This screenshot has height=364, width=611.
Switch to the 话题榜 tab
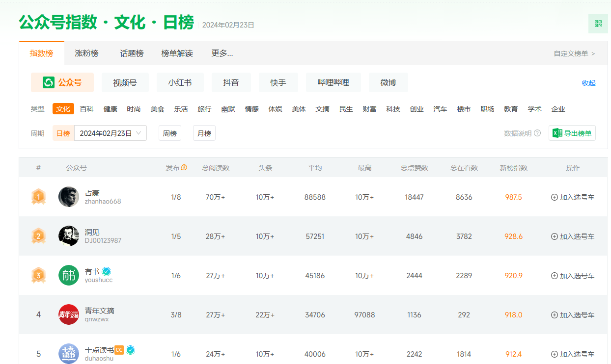132,53
